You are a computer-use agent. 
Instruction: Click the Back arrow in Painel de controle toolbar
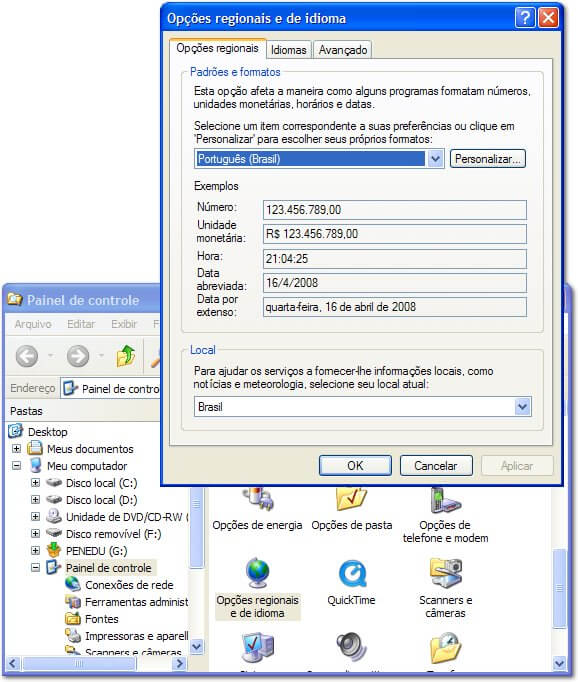(x=27, y=356)
